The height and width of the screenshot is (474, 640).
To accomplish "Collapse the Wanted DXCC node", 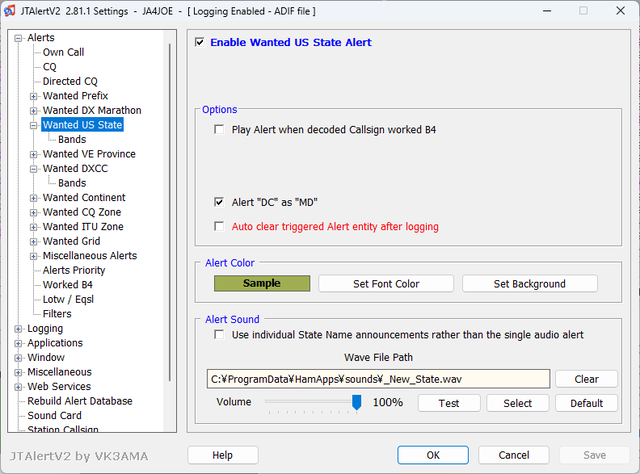I will pyautogui.click(x=33, y=169).
